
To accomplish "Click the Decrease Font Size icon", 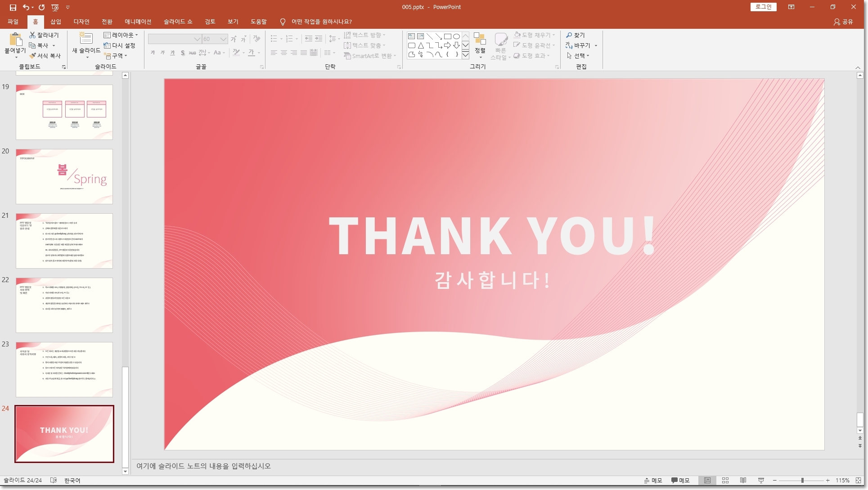I will pyautogui.click(x=243, y=39).
